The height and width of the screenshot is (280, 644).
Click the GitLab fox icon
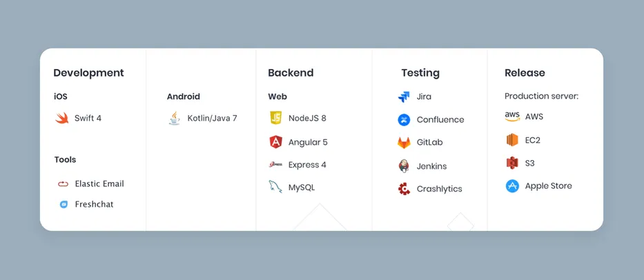point(404,143)
